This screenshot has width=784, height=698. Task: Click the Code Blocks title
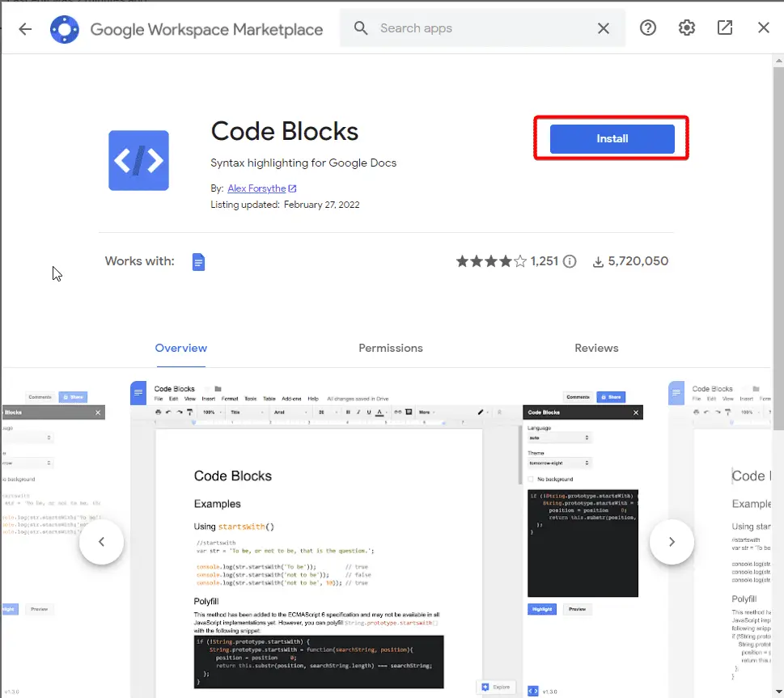(285, 132)
